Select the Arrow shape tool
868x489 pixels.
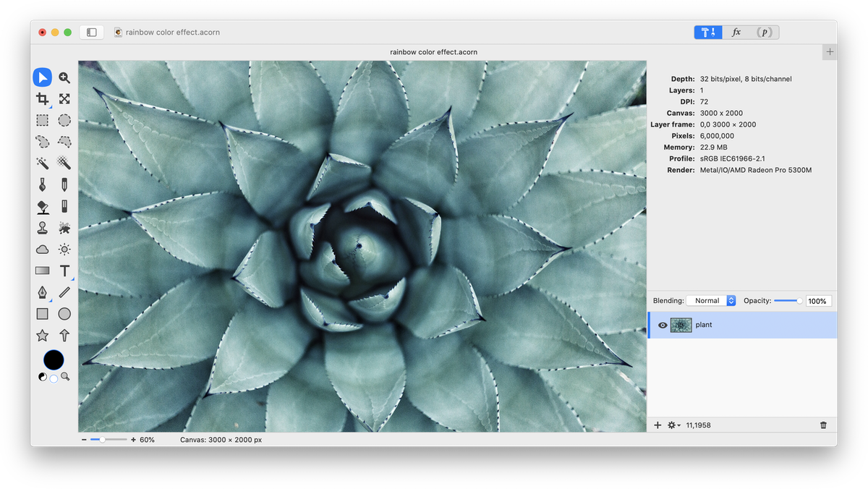(64, 336)
